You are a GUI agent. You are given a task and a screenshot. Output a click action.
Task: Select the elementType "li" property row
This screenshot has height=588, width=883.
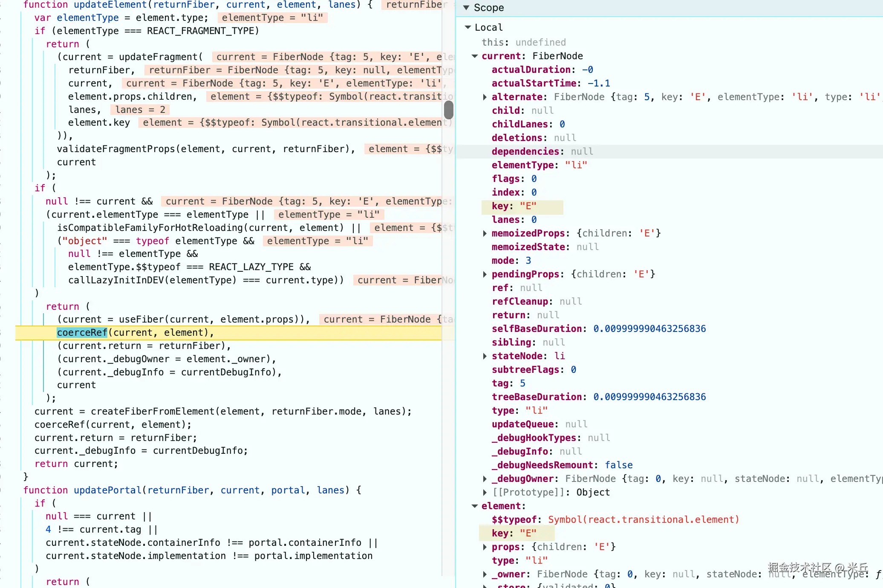539,165
